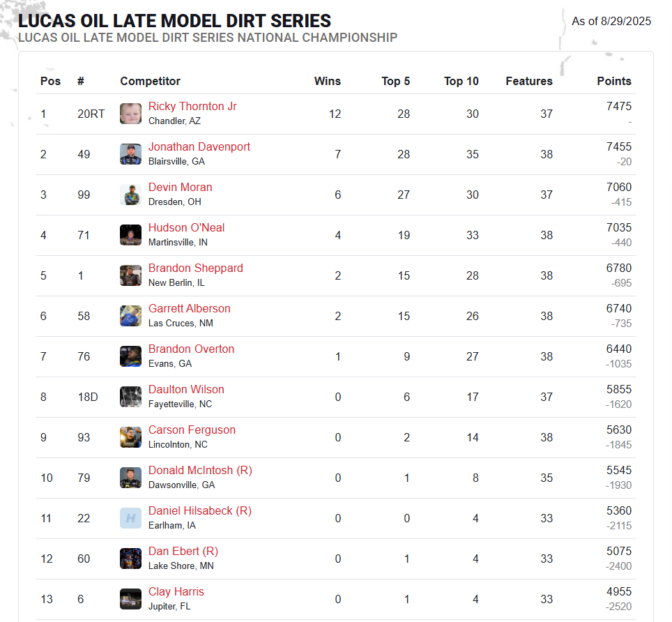Click Hudson O'Neal's avatar image
672x622 pixels.
pyautogui.click(x=130, y=235)
